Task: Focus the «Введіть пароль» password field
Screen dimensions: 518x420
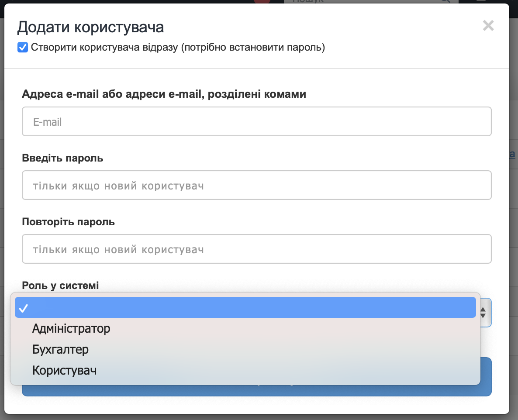Action: point(257,185)
